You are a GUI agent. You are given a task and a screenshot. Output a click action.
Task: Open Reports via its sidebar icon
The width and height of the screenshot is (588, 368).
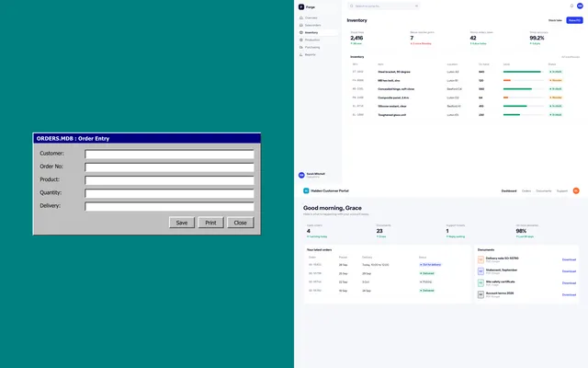pyautogui.click(x=301, y=54)
